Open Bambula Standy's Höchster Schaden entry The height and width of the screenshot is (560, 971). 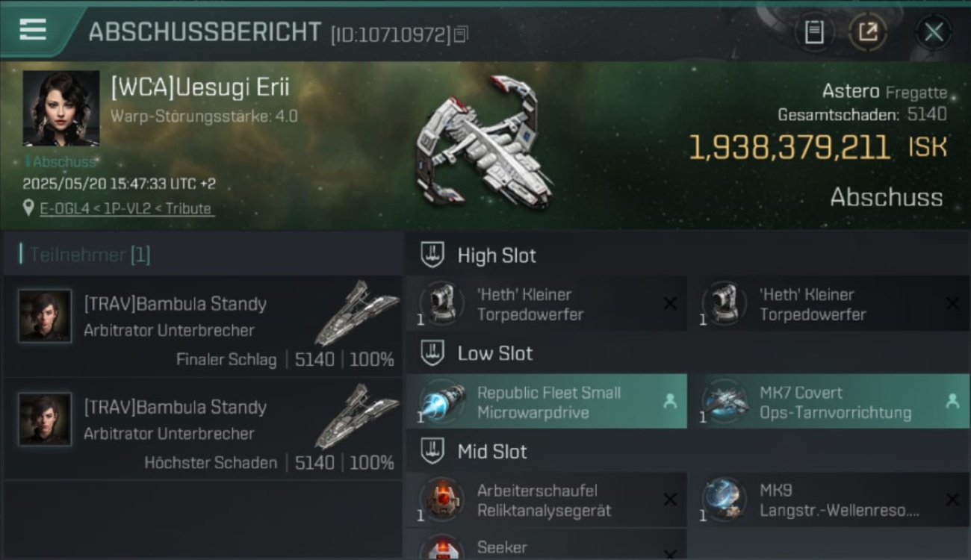coord(203,430)
